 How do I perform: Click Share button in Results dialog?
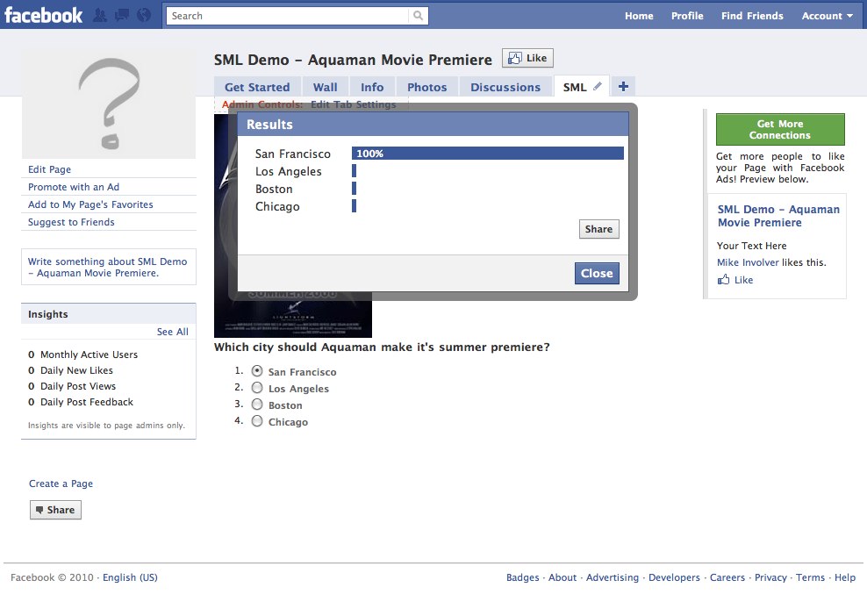(x=598, y=229)
